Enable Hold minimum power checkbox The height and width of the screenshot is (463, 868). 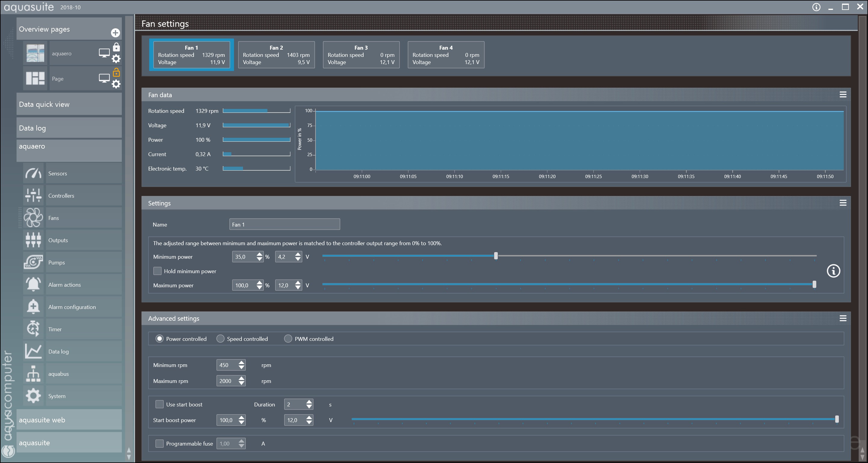[x=157, y=271]
